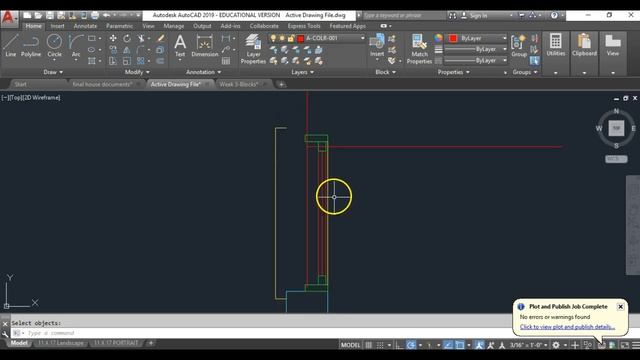
Task: Select the Trim tool in Modify panel
Action: pos(141,38)
